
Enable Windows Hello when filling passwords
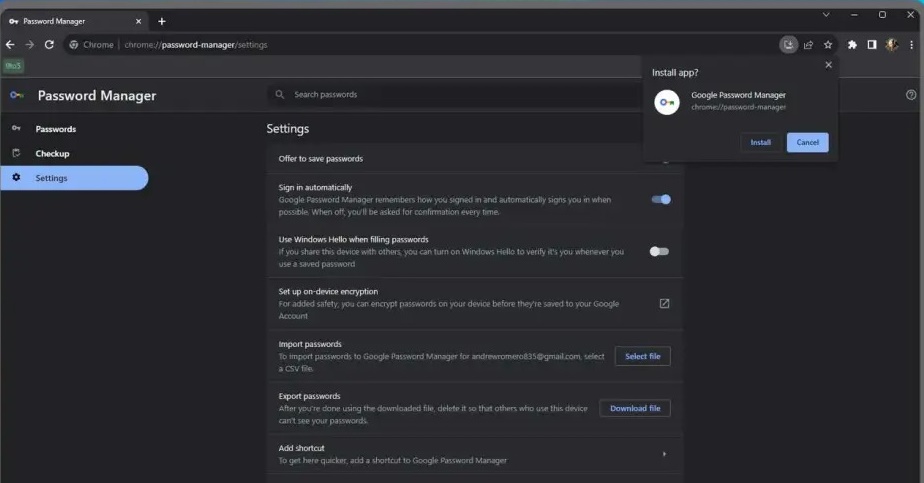coord(659,251)
